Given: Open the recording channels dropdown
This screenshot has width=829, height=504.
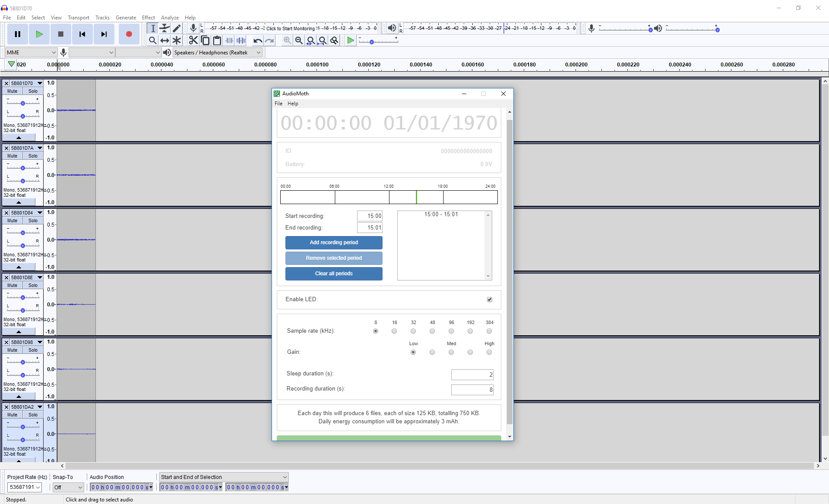Looking at the screenshot, I should (138, 53).
